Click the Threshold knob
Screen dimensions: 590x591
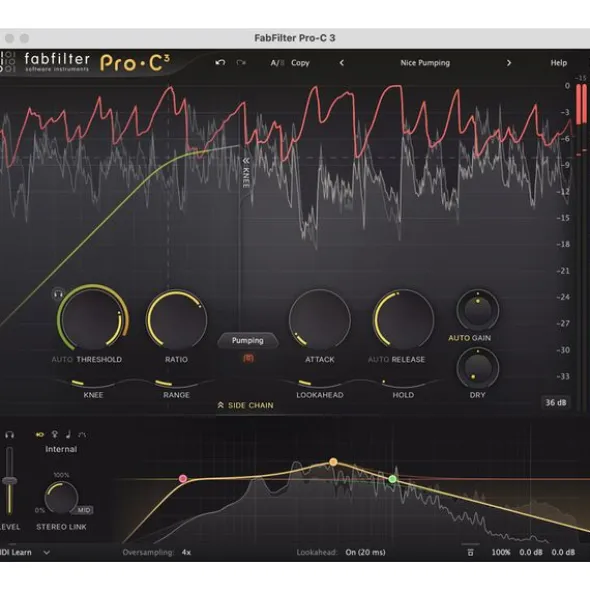[93, 320]
